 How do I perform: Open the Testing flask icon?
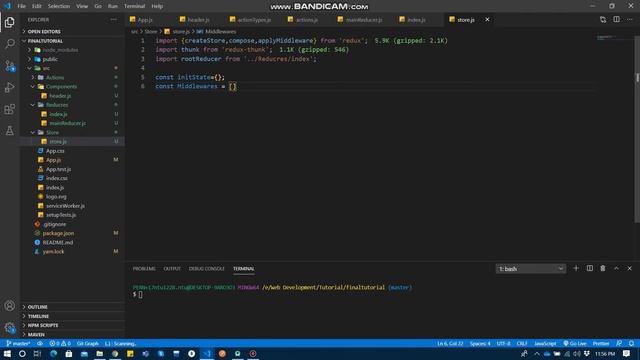(x=10, y=131)
